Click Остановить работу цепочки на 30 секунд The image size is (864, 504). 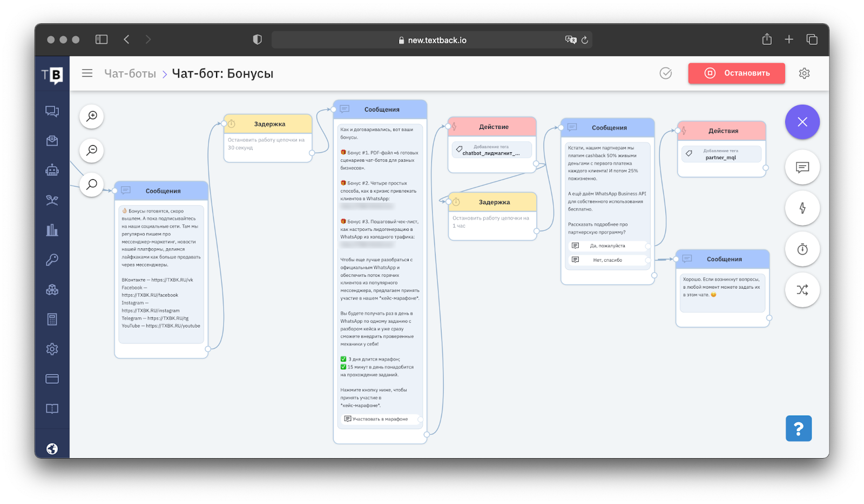click(266, 144)
